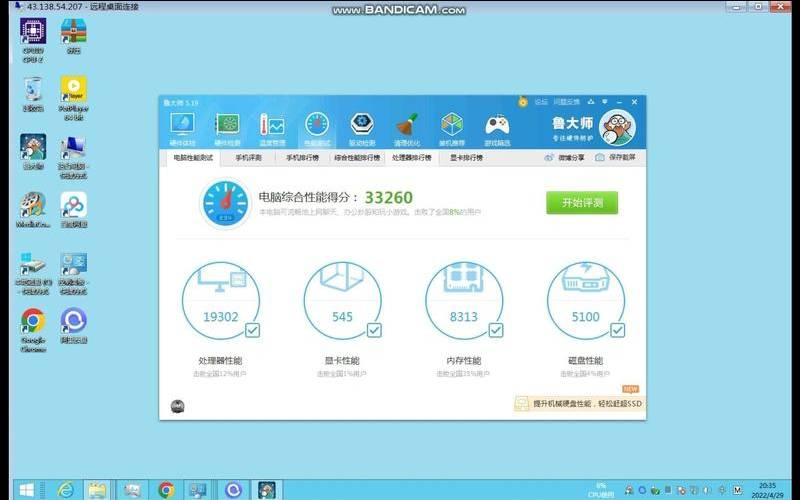
Task: Open the hardware detection circuit-board icon
Action: point(228,124)
